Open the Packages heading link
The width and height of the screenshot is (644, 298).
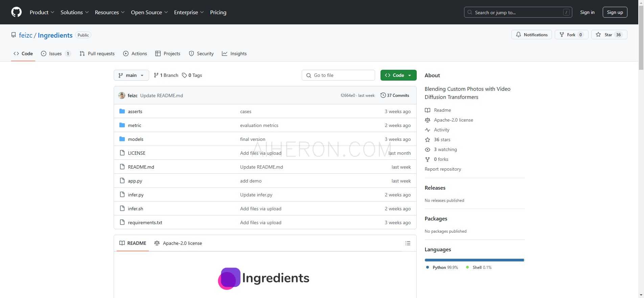point(436,218)
